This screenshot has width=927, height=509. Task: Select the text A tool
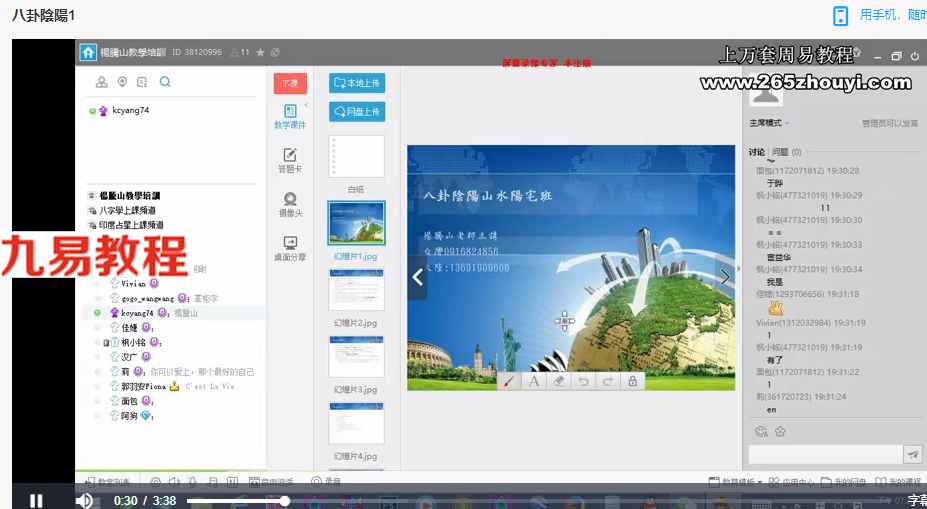534,381
